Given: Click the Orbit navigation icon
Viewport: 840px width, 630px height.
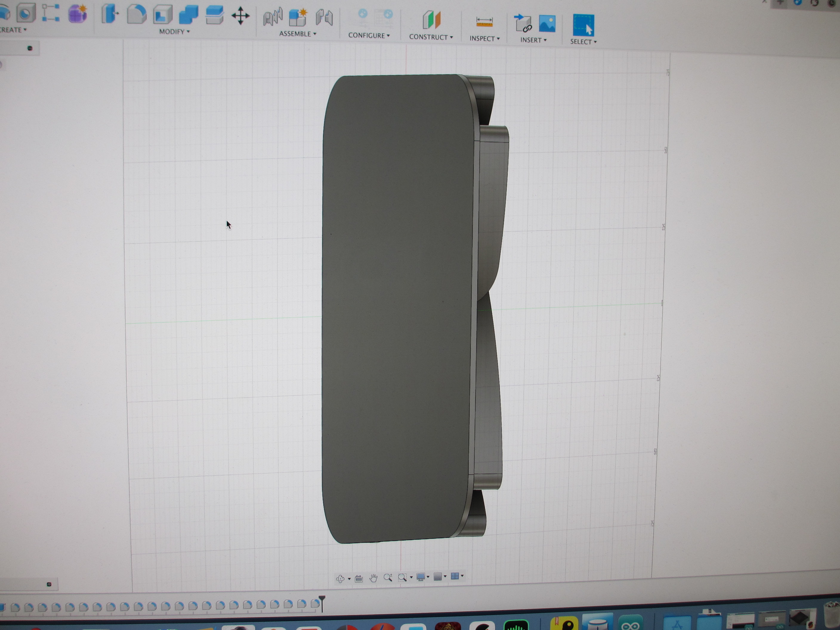Looking at the screenshot, I should [340, 578].
